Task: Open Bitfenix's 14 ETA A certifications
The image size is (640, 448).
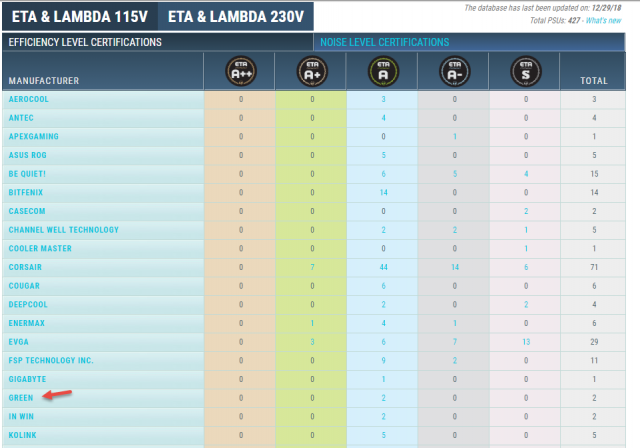Action: pos(383,192)
